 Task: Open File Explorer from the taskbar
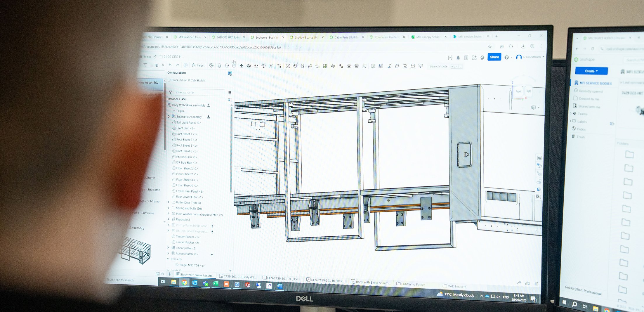[x=174, y=282]
